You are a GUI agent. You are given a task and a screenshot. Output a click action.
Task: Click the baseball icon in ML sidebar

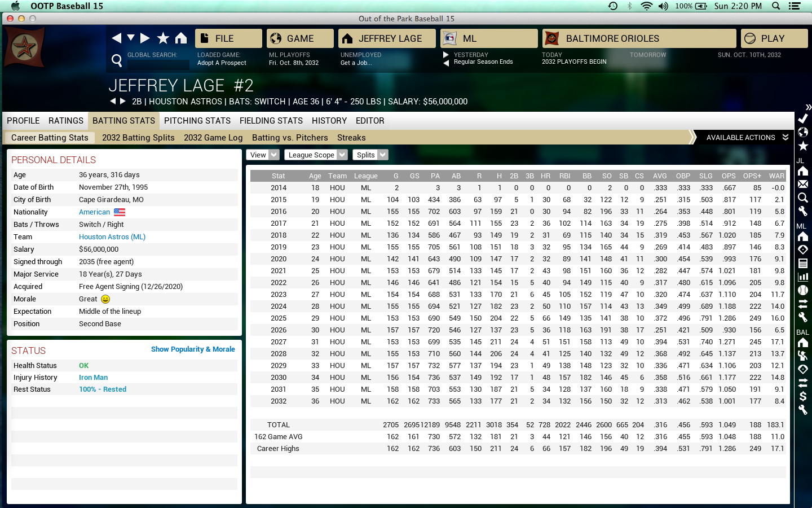803,290
